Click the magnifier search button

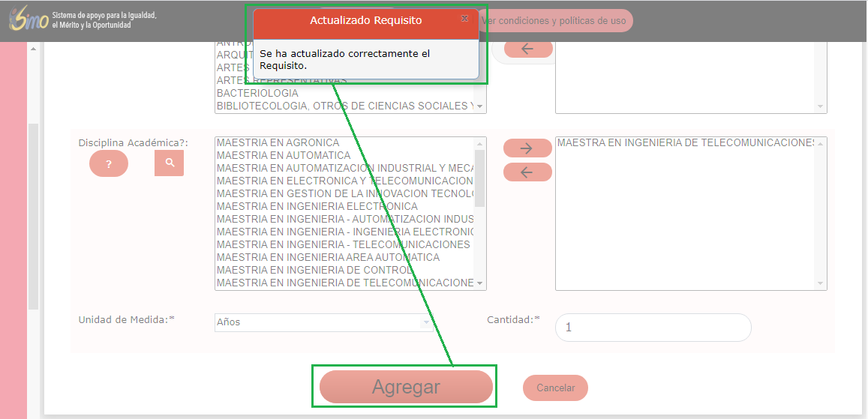(x=170, y=163)
